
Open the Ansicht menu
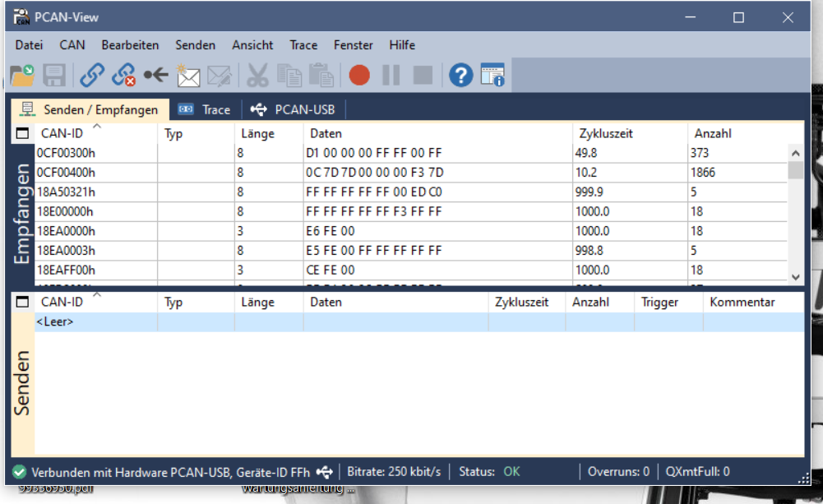point(252,45)
